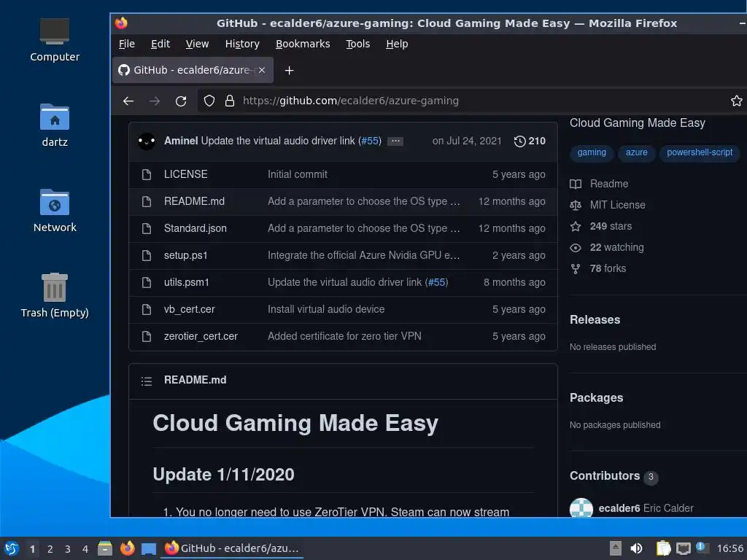Screen dimensions: 747x560
Task: Click the MIT License scale icon
Action: (x=576, y=205)
